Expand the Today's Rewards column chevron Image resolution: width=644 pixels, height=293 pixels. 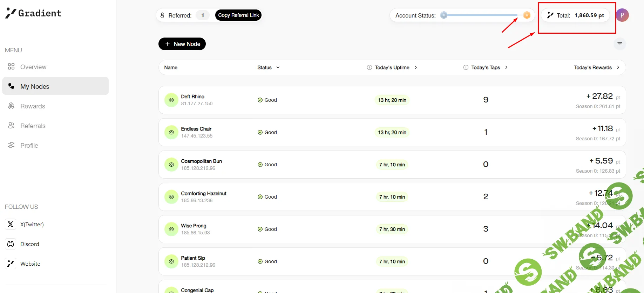618,67
